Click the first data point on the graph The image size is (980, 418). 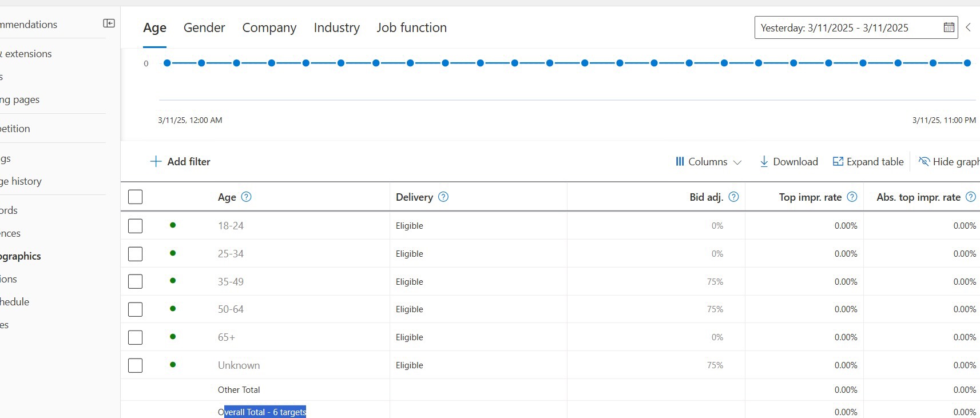167,63
